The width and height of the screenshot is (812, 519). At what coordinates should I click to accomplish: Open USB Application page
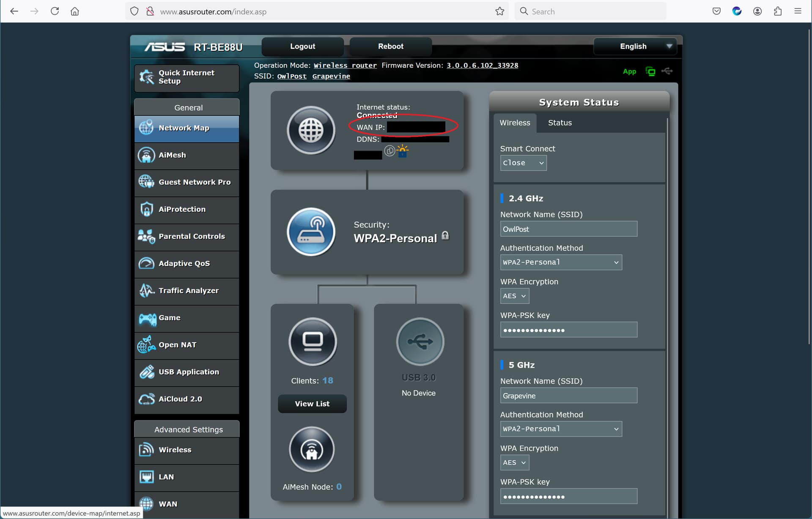187,372
